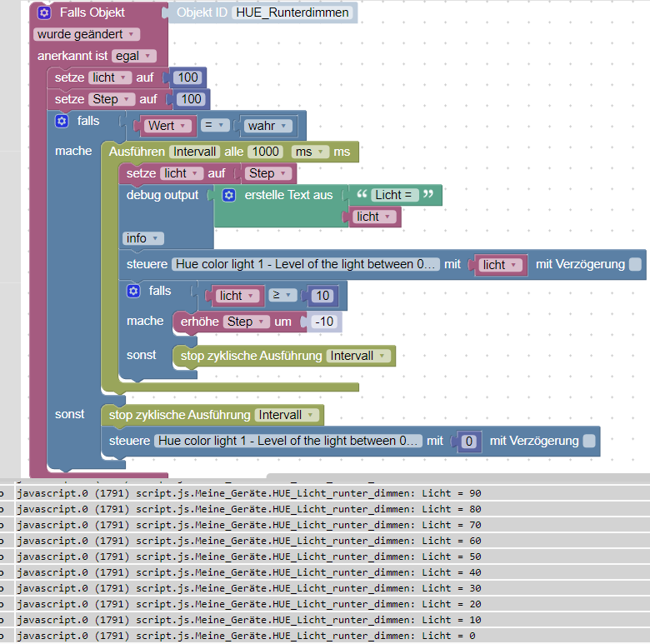
Task: Select the debug output block
Action: pyautogui.click(x=162, y=195)
